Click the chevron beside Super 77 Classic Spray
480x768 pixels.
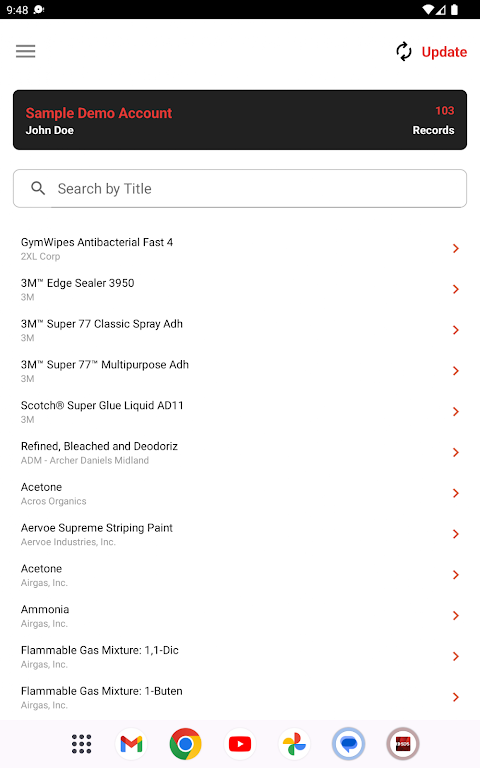(x=456, y=330)
